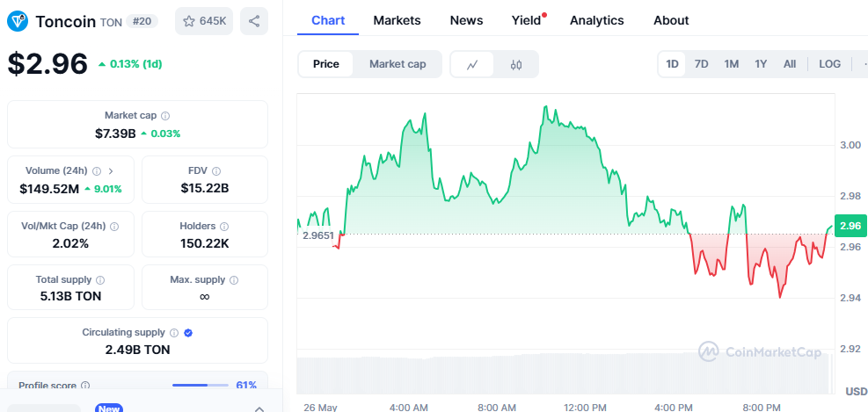Expand Volume (24h) details arrow

(111, 171)
